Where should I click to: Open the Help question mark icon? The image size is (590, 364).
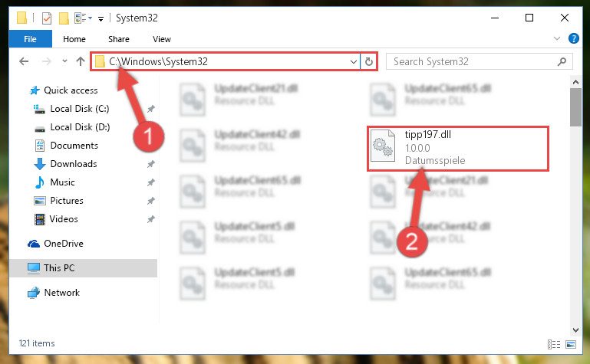point(573,38)
